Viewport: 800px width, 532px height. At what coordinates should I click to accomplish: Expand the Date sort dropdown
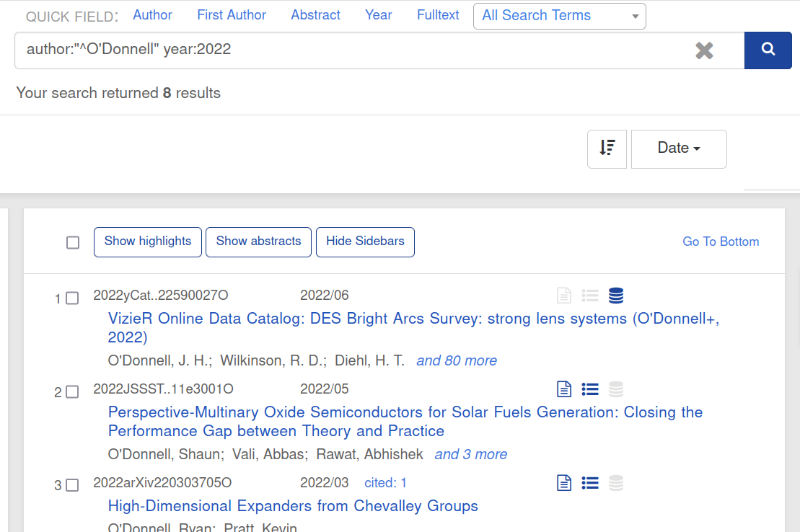pos(678,148)
